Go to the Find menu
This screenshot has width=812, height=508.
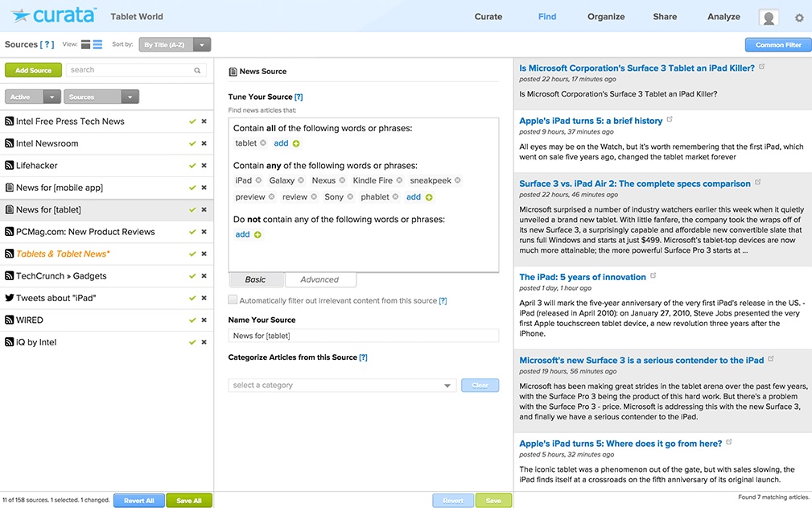click(547, 17)
